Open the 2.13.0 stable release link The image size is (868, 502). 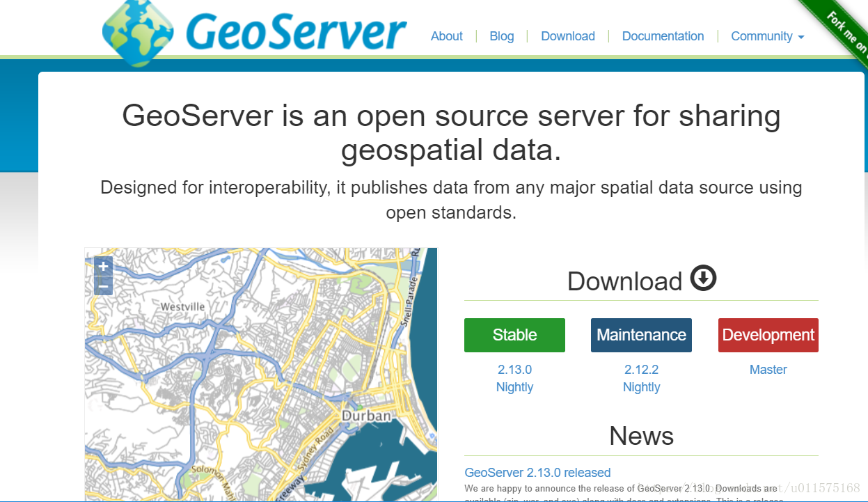click(514, 370)
